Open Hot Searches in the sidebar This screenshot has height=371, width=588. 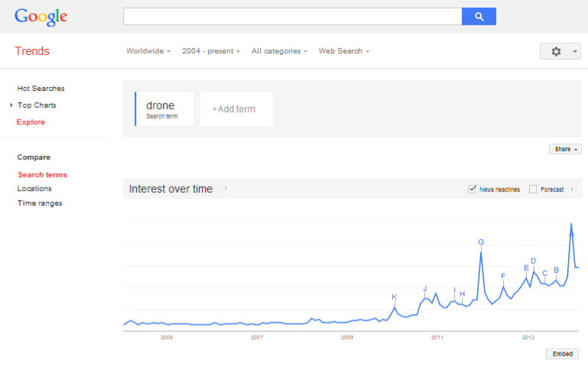click(41, 89)
